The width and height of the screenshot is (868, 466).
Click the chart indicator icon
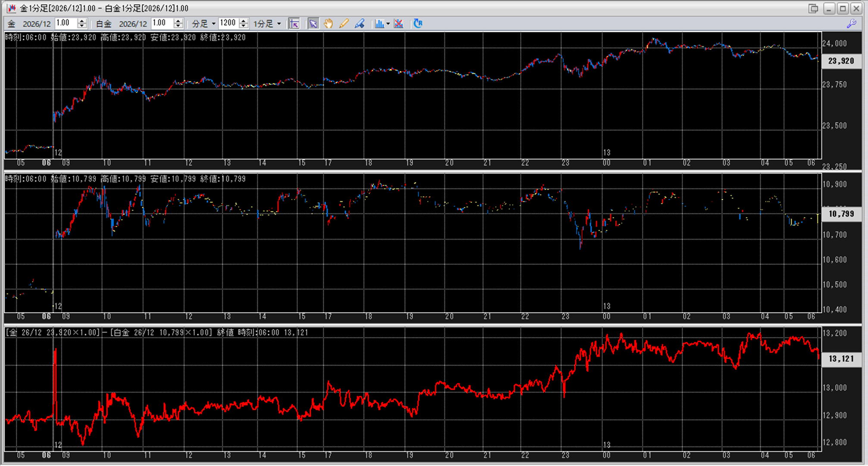tap(379, 24)
